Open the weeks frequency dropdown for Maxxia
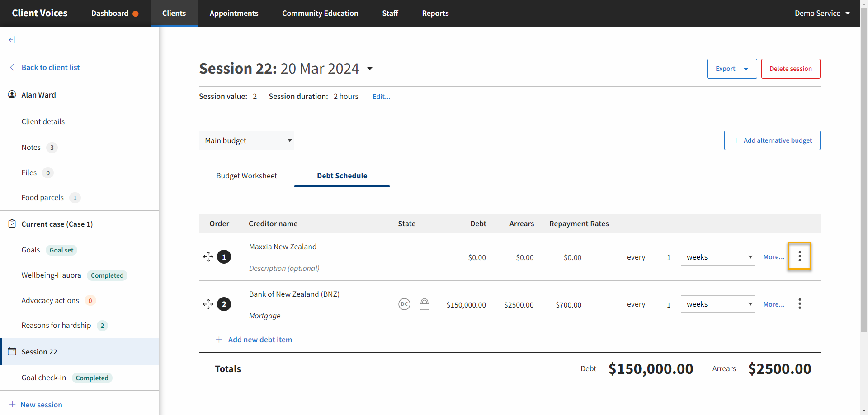 coord(718,257)
